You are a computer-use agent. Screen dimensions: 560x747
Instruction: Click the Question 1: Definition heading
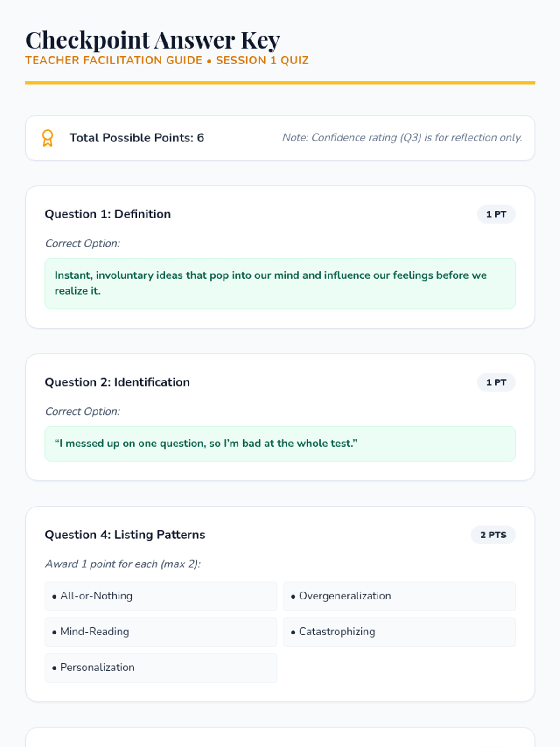click(108, 214)
